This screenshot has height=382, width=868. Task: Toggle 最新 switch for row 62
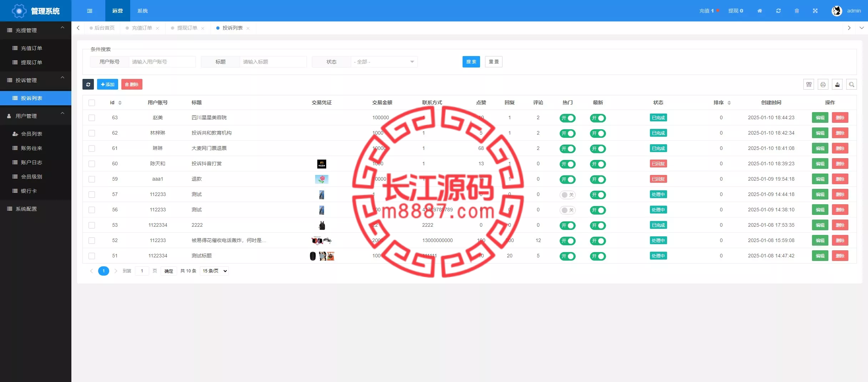coord(598,134)
